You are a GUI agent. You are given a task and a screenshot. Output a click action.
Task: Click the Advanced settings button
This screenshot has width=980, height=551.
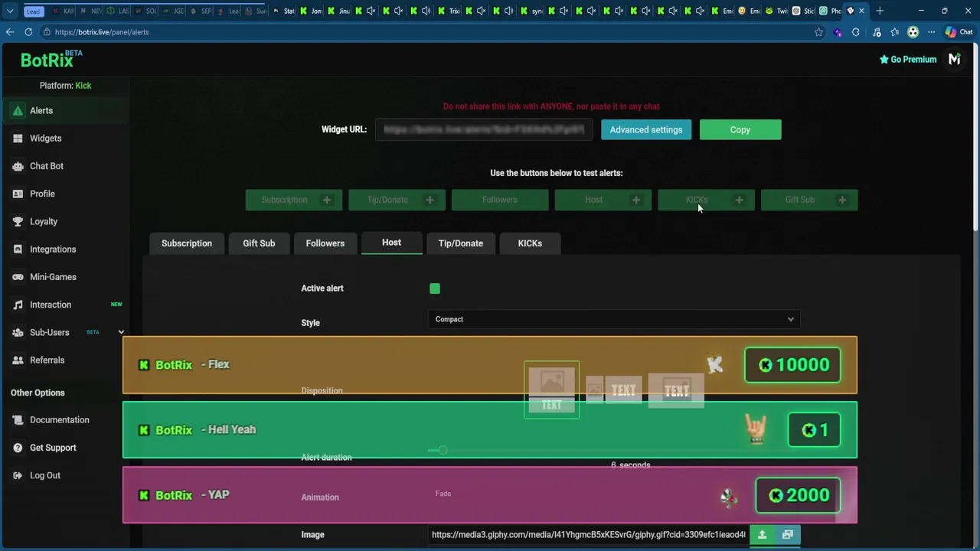coord(646,130)
